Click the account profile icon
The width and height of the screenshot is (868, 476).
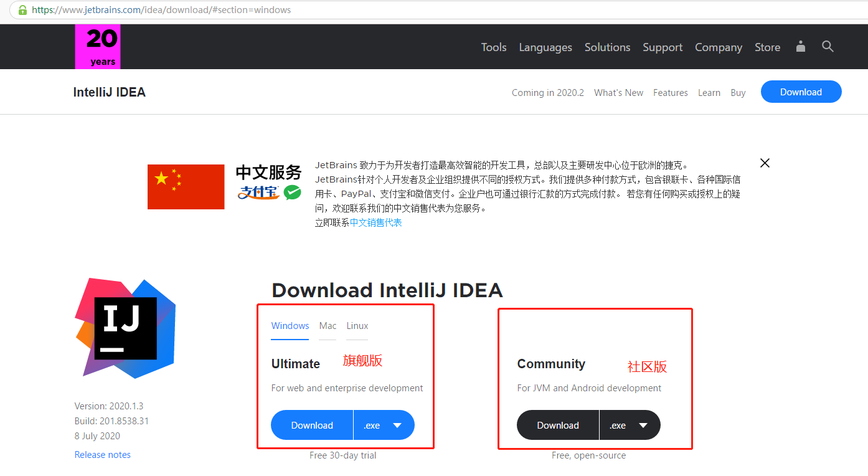click(x=800, y=46)
